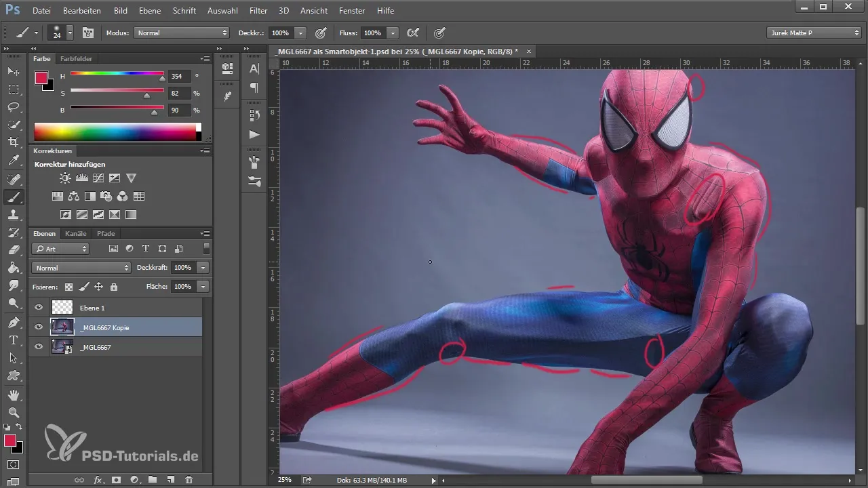Viewport: 868px width, 488px height.
Task: Select the History Brush tool
Action: (14, 232)
